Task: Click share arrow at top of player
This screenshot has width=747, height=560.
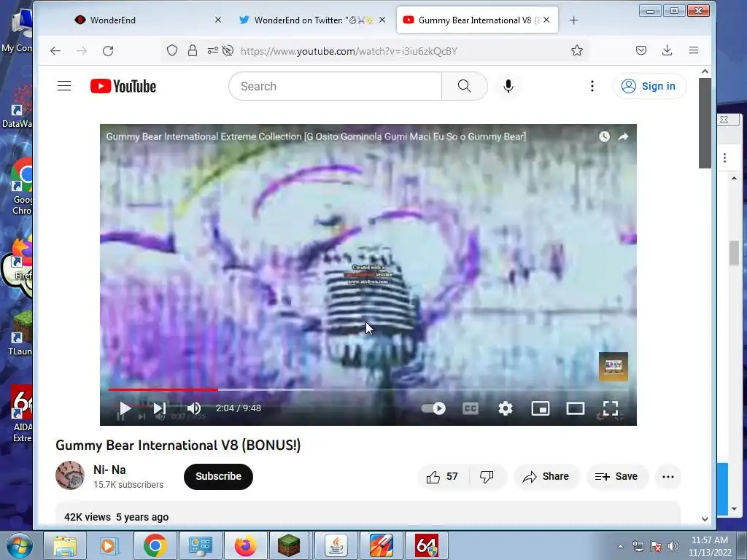Action: click(x=623, y=136)
